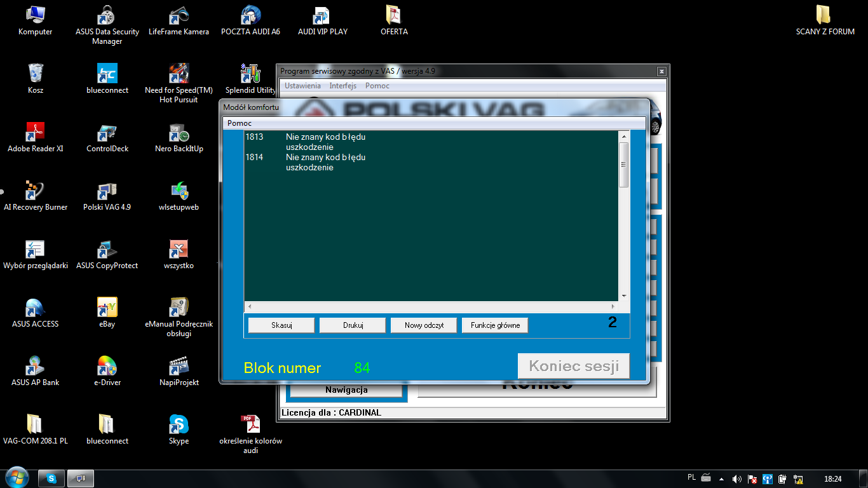Click the volume icon in system tray
868x488 pixels.
[x=736, y=478]
